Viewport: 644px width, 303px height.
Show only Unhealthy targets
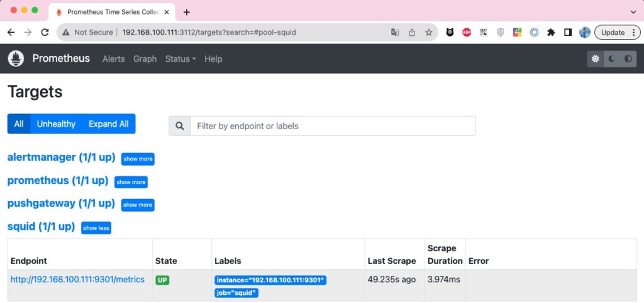56,123
